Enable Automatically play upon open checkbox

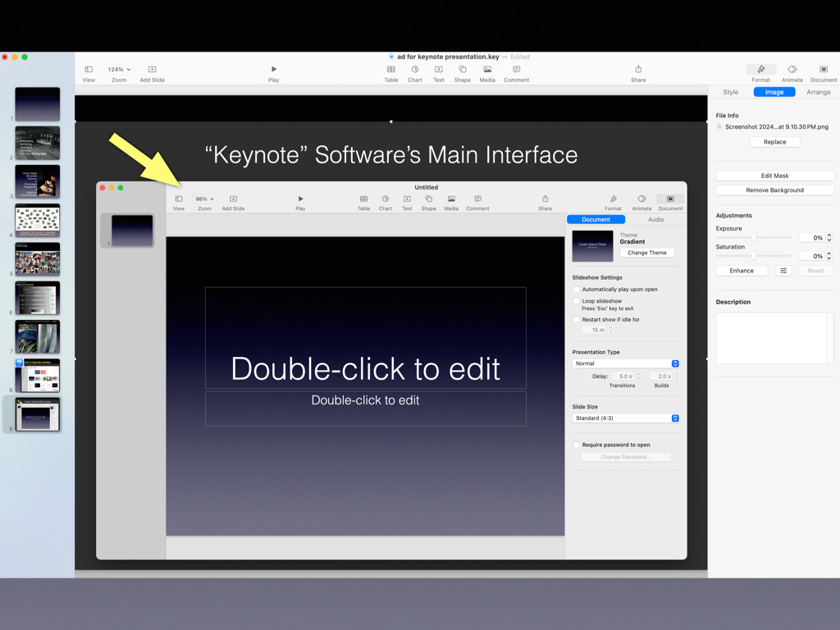tap(577, 290)
